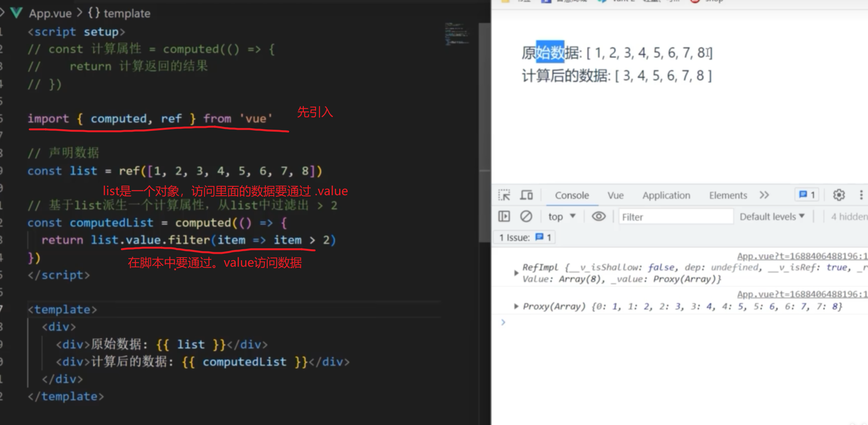Toggle the device toolbar icon
Image resolution: width=868 pixels, height=425 pixels.
527,195
